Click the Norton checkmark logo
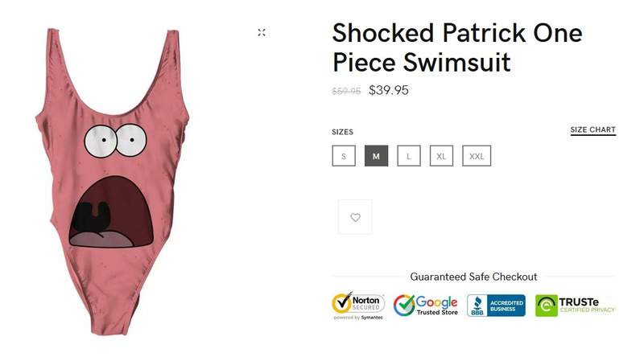This screenshot has width=644, height=357. pyautogui.click(x=341, y=303)
